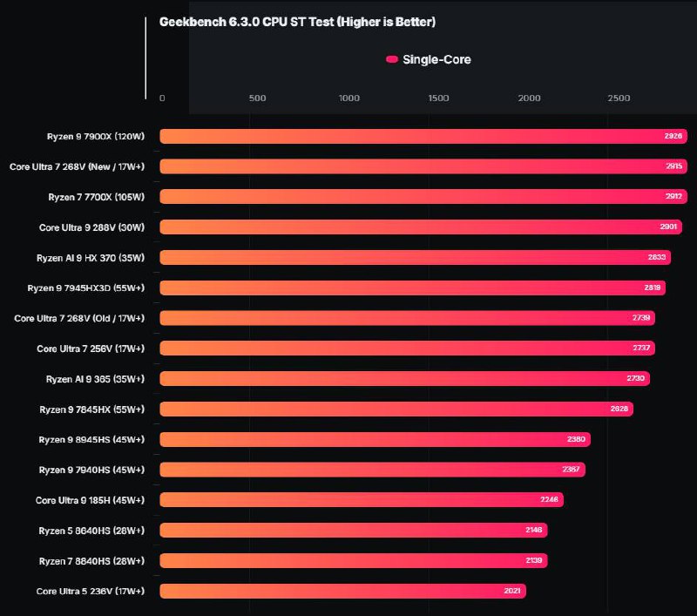Click the Geekbench 6.3.0 chart title
Image resolution: width=697 pixels, height=616 pixels.
tap(297, 22)
